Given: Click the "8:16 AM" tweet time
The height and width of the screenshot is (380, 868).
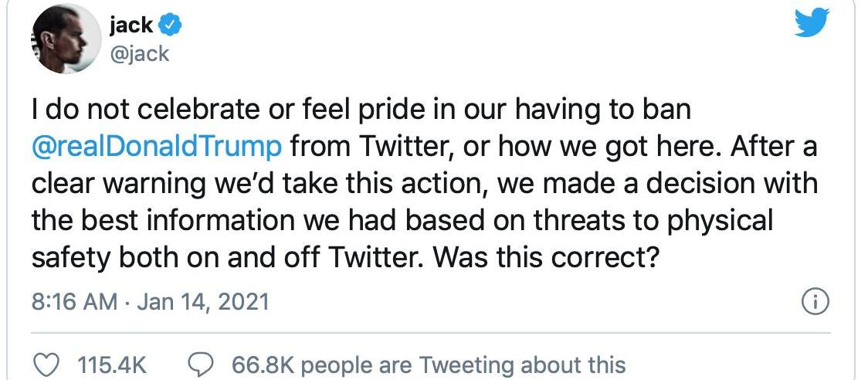Looking at the screenshot, I should pos(72,301).
